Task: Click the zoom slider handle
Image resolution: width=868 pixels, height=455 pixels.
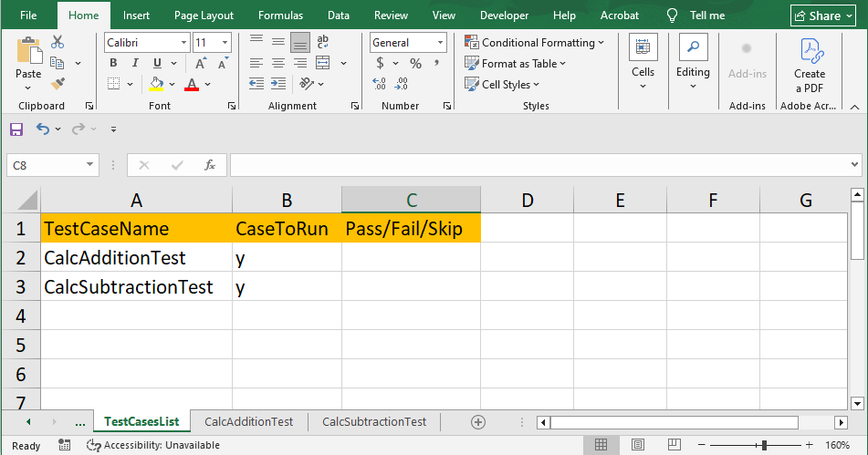Action: [x=764, y=444]
